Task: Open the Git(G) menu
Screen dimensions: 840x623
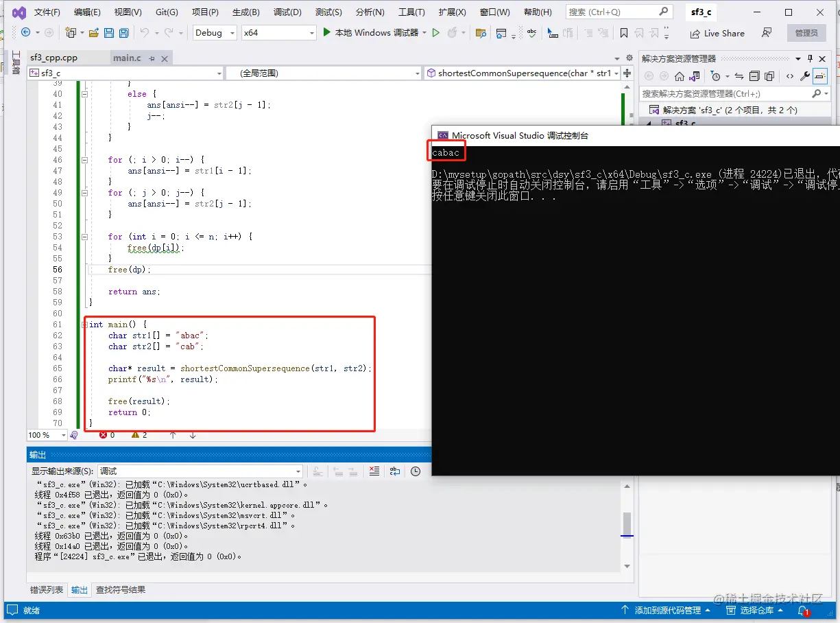Action: [x=167, y=12]
